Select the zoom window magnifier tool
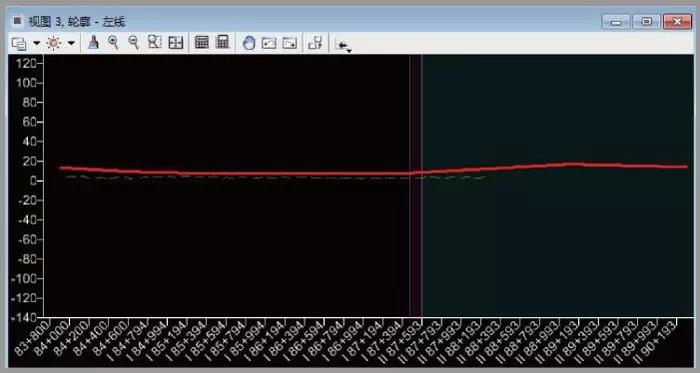The height and width of the screenshot is (373, 700). [154, 42]
